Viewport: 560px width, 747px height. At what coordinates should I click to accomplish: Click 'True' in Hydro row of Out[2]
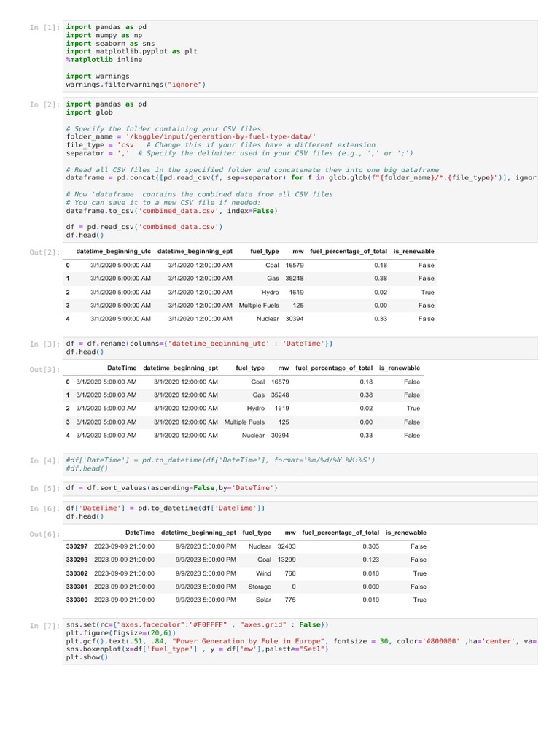coord(427,293)
